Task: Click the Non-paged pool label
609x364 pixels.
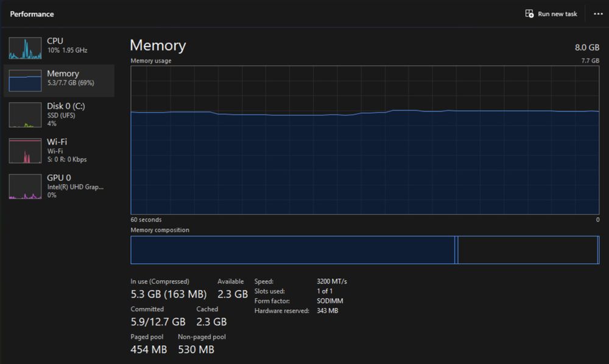Action: click(x=202, y=337)
